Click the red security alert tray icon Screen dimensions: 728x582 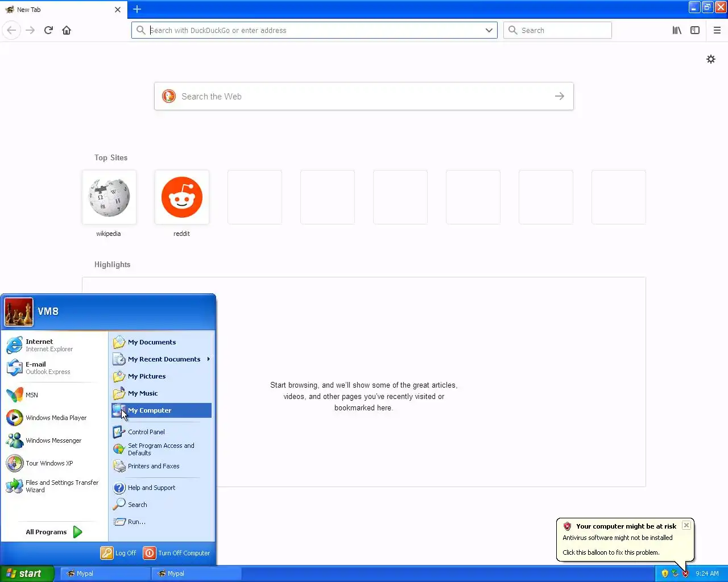click(x=685, y=573)
